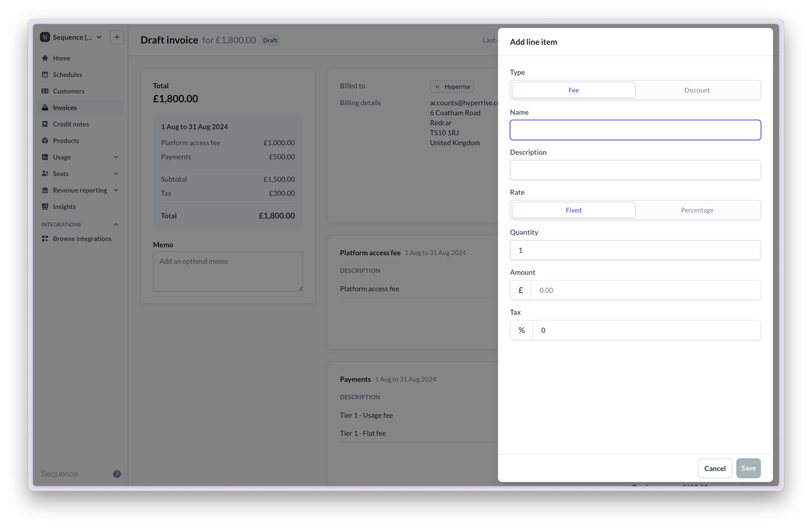Open Insights page
Image resolution: width=812 pixels, height=528 pixels.
[80, 207]
